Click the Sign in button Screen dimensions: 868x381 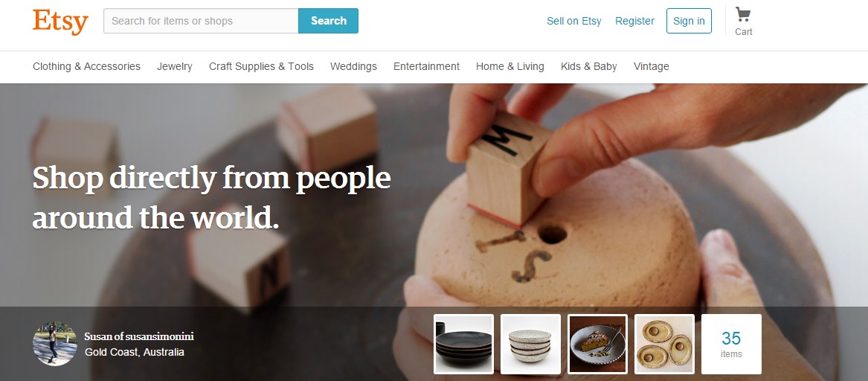point(689,21)
